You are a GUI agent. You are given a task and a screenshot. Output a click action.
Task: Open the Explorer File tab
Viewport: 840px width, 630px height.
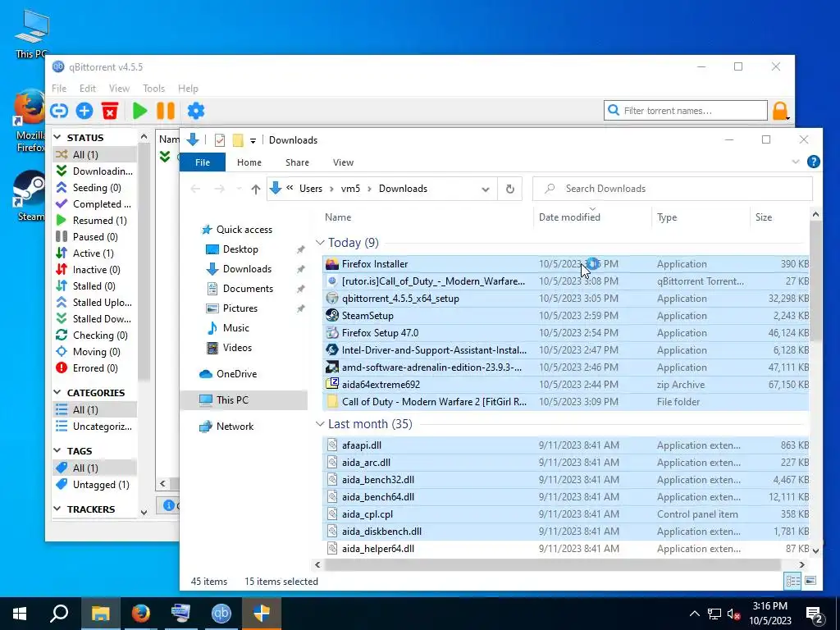point(203,162)
